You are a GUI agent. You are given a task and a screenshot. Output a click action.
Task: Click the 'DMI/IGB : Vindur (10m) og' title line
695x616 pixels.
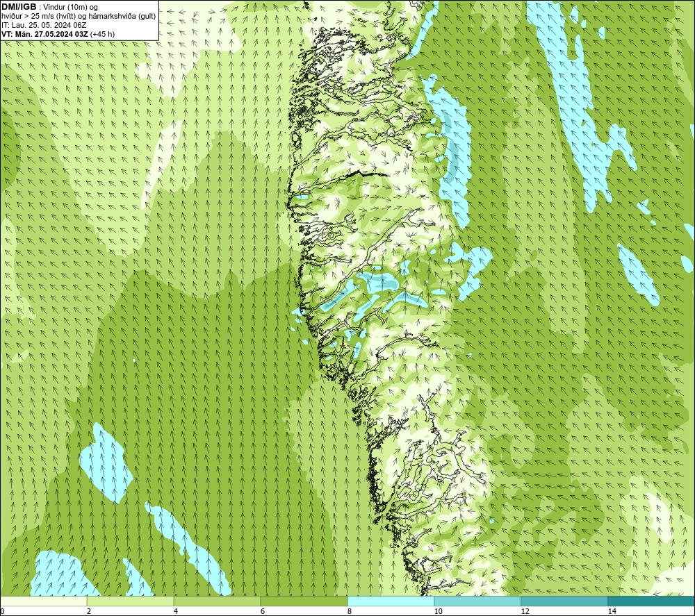click(x=49, y=7)
